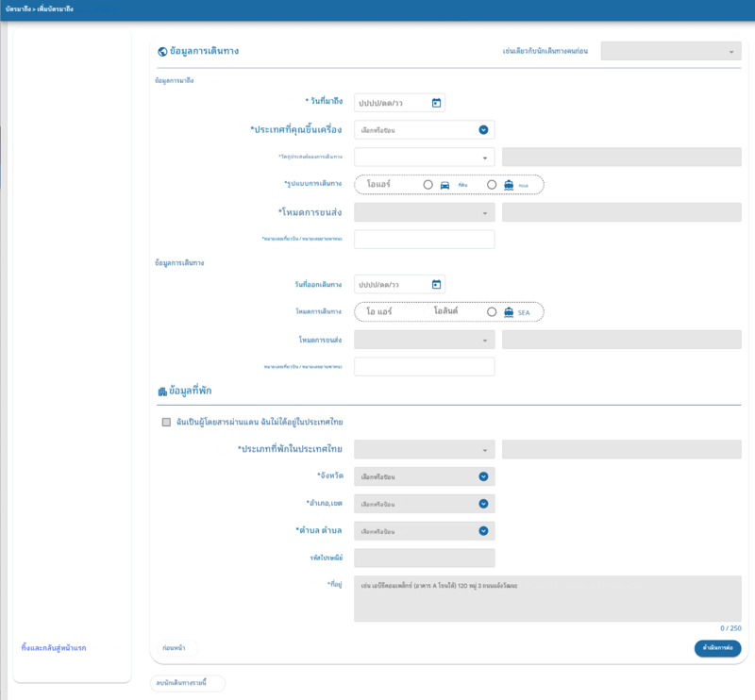Open the departure date calendar picker
This screenshot has width=755, height=700.
(436, 284)
